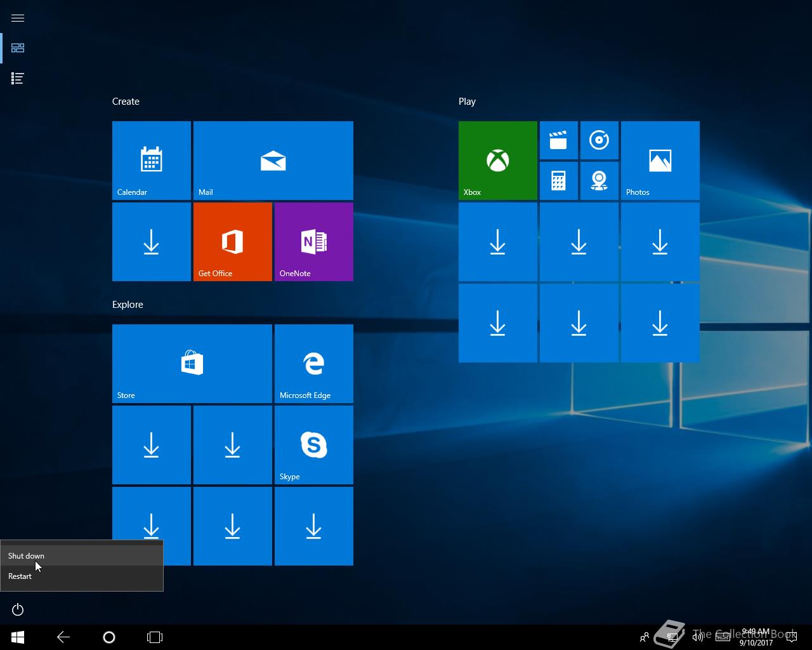Open the People tray icon
812x650 pixels.
[x=645, y=637]
